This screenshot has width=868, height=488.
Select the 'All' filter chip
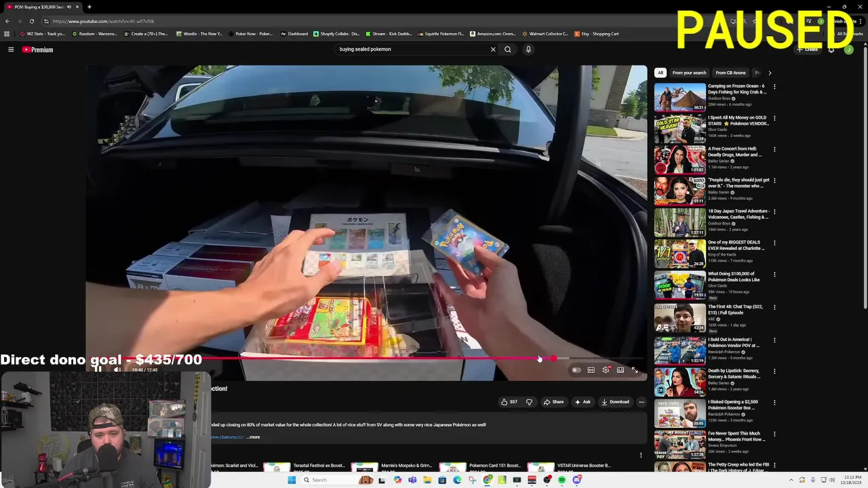click(x=660, y=73)
